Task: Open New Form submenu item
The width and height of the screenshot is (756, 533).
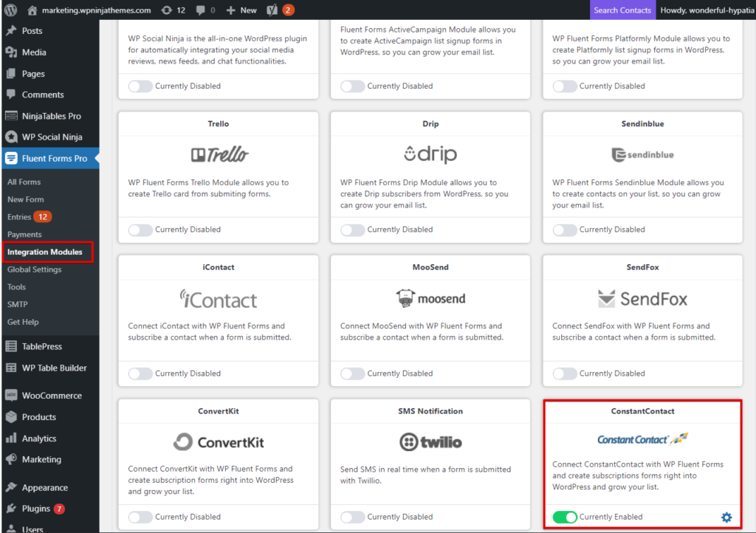Action: 26,199
